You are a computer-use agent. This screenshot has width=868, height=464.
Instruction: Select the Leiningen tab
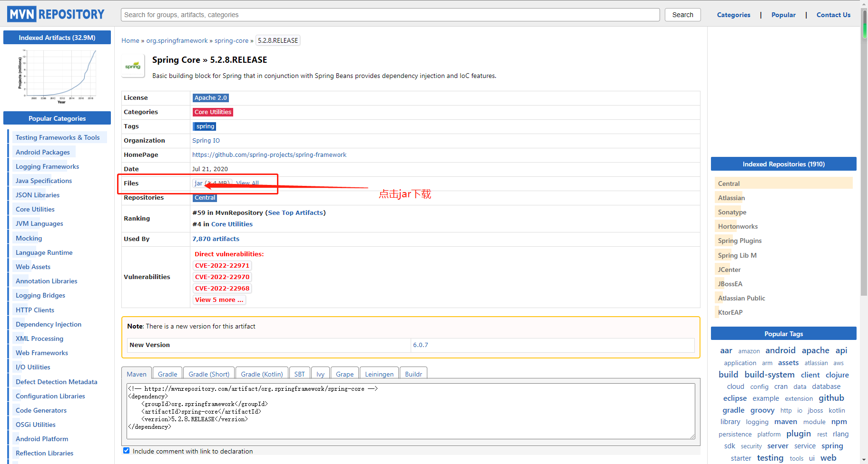tap(379, 374)
